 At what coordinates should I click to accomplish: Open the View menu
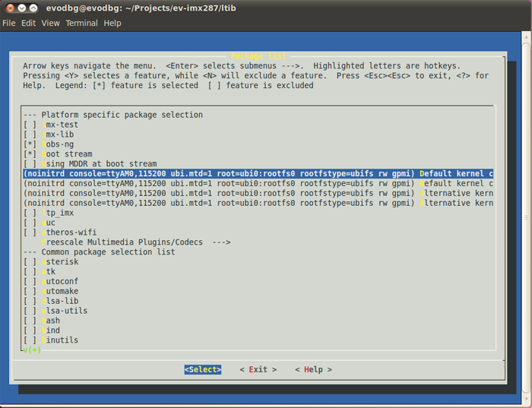(x=51, y=24)
